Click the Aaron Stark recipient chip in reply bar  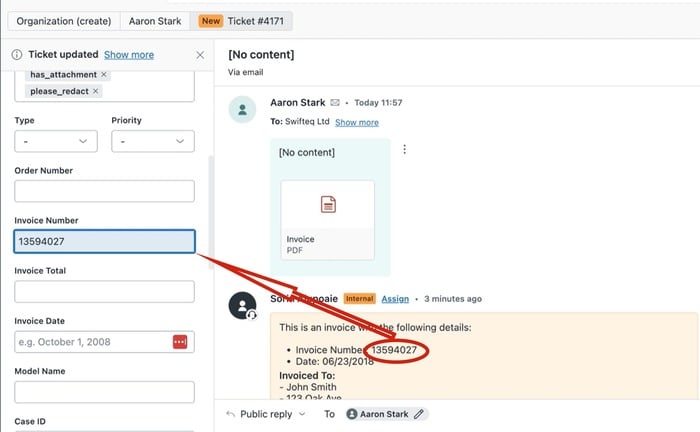pyautogui.click(x=387, y=414)
